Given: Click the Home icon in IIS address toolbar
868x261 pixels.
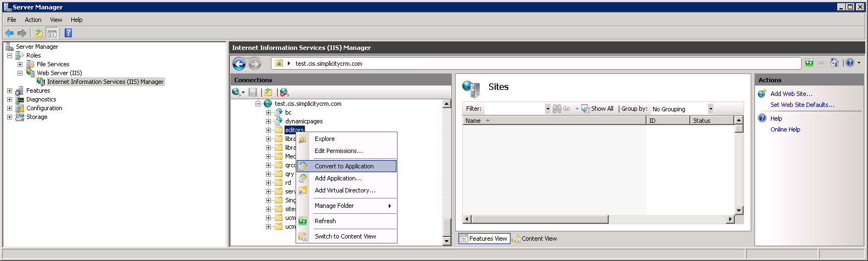Looking at the screenshot, I should pos(835,63).
